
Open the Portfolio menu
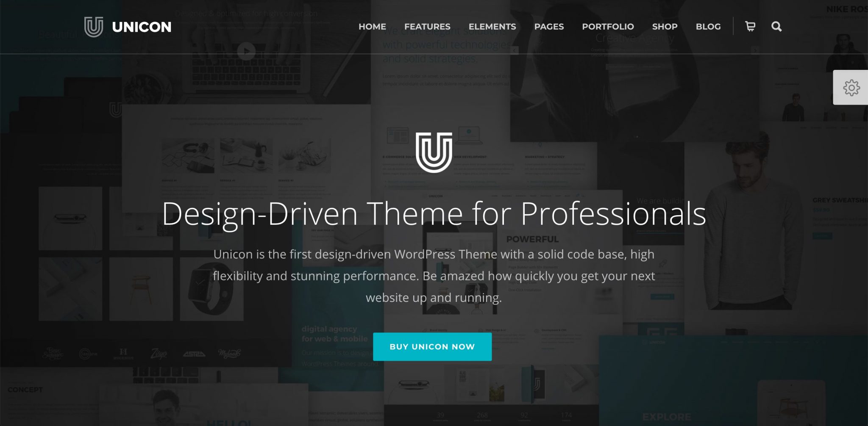click(x=608, y=26)
